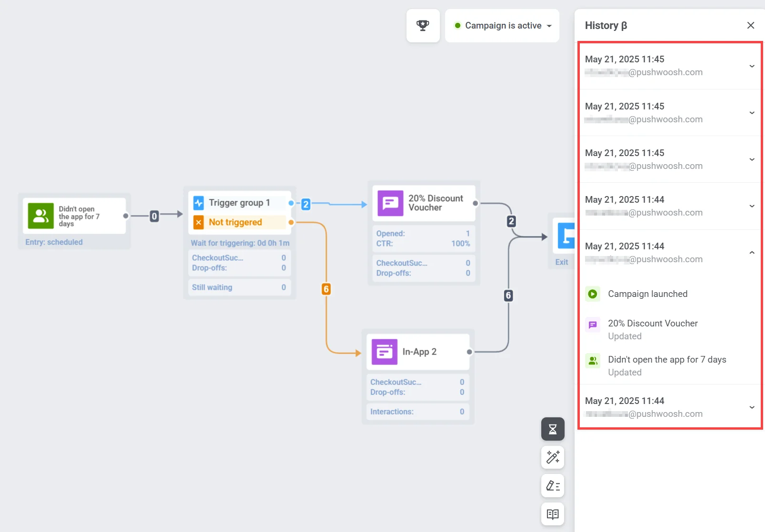Click the 20% Discount Voucher push icon

390,203
